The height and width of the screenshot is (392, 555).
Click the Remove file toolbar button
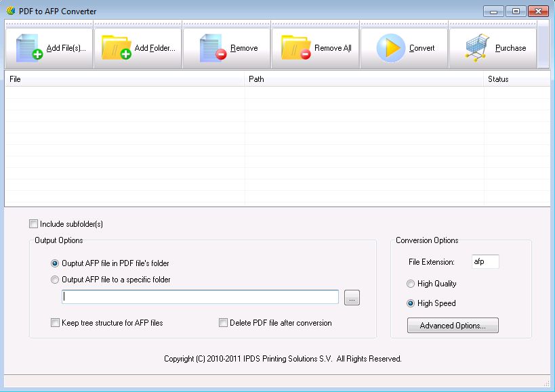pyautogui.click(x=227, y=47)
